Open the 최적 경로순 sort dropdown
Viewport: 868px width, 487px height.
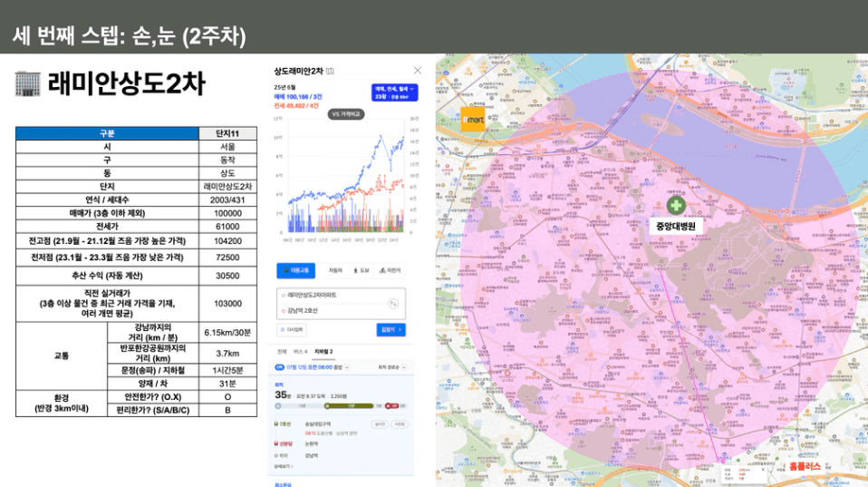click(392, 367)
